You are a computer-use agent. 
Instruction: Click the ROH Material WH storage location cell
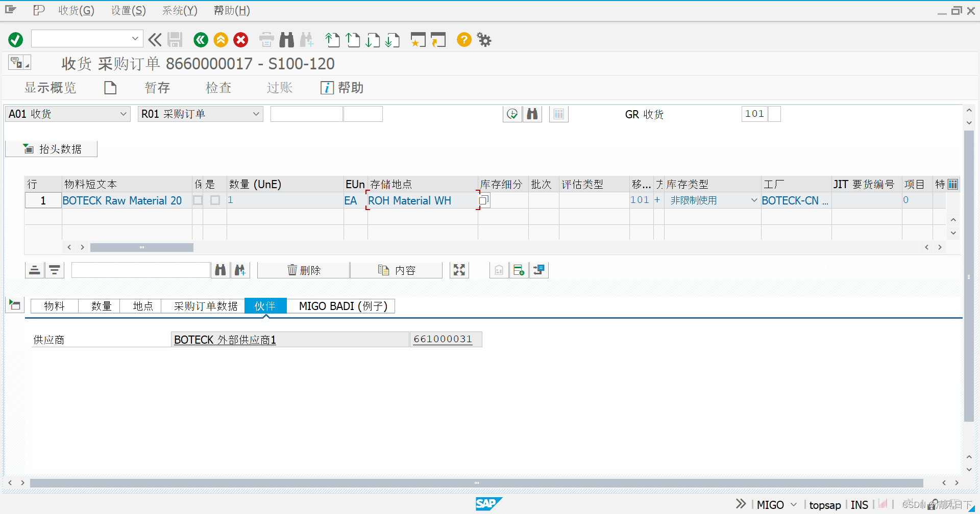pos(423,200)
